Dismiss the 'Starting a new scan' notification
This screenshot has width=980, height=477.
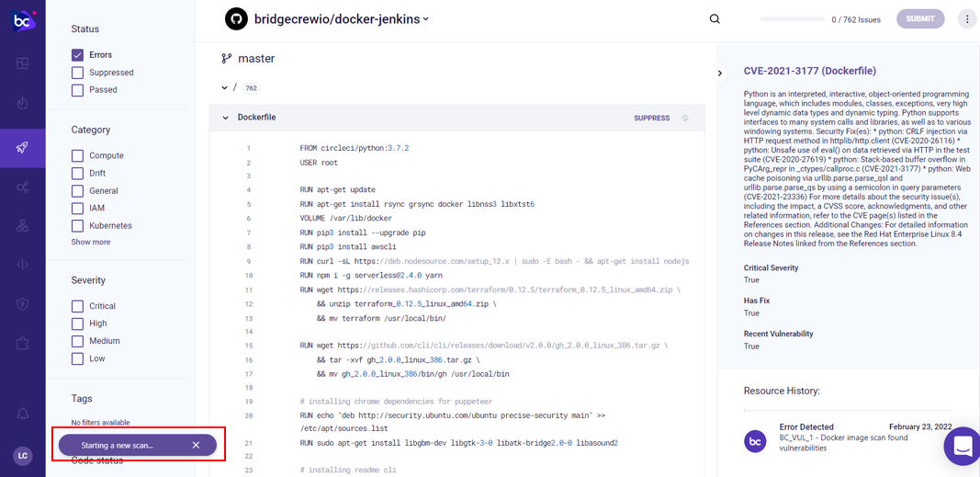click(196, 445)
